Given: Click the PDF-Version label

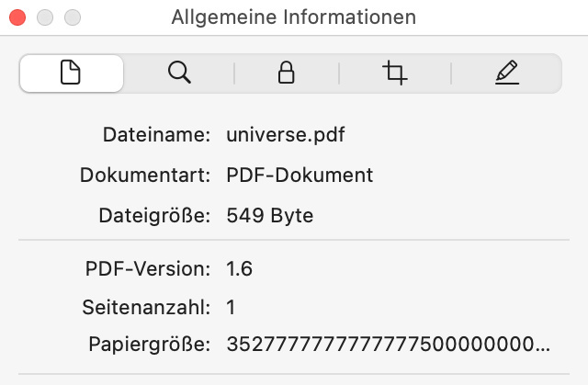Looking at the screenshot, I should pos(149,269).
